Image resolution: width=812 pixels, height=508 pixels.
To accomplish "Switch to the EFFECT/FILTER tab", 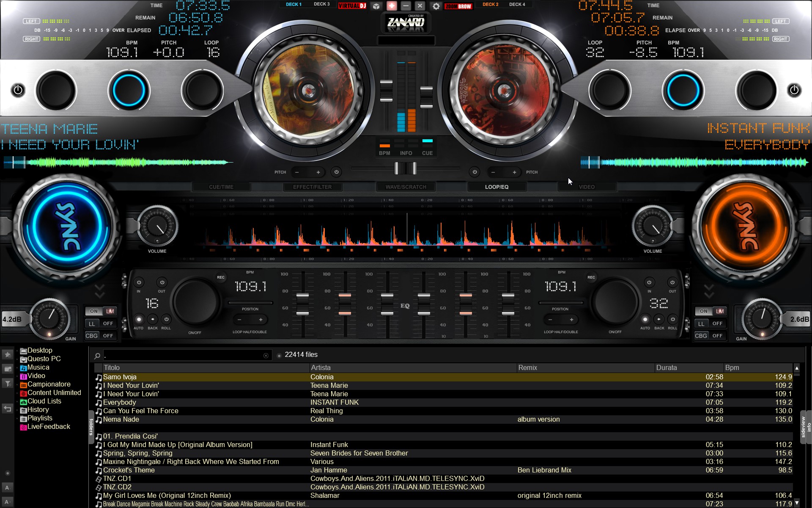I will click(x=312, y=187).
